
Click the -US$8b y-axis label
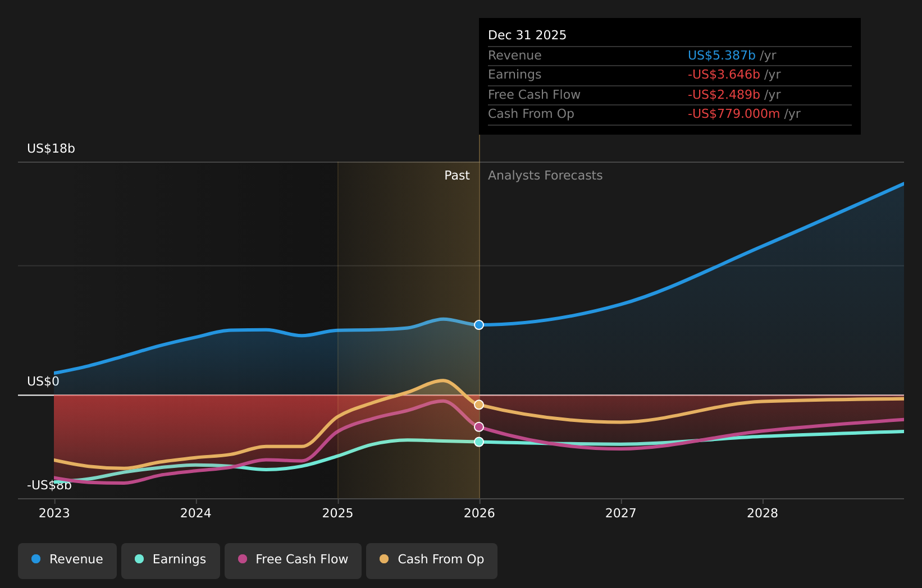coord(49,485)
